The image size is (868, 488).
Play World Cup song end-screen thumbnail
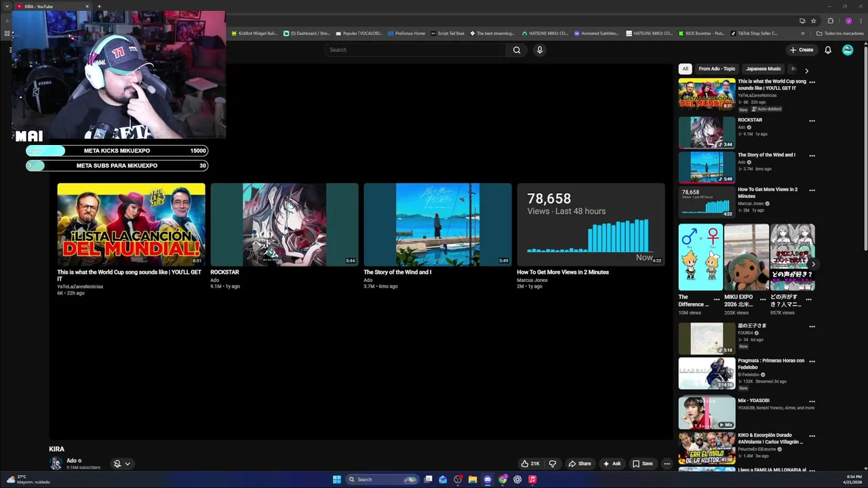point(131,224)
